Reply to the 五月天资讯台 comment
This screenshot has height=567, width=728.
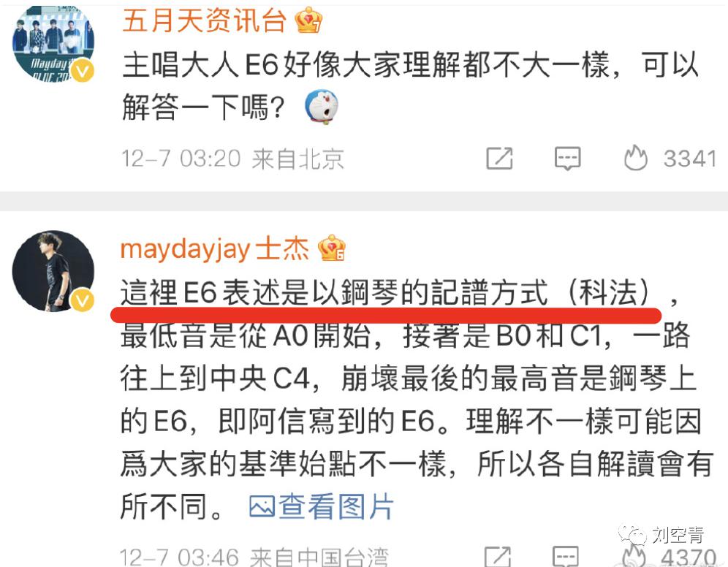coord(567,159)
